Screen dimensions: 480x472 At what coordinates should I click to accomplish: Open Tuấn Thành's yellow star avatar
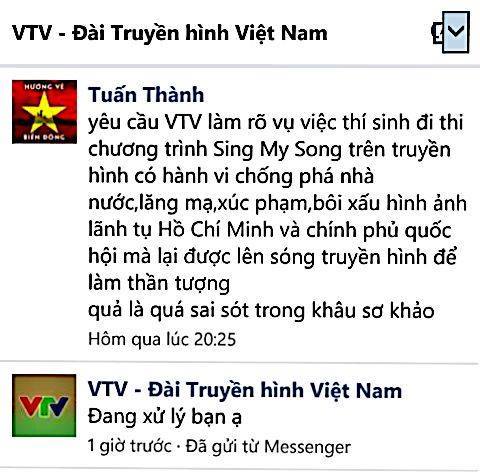44,112
